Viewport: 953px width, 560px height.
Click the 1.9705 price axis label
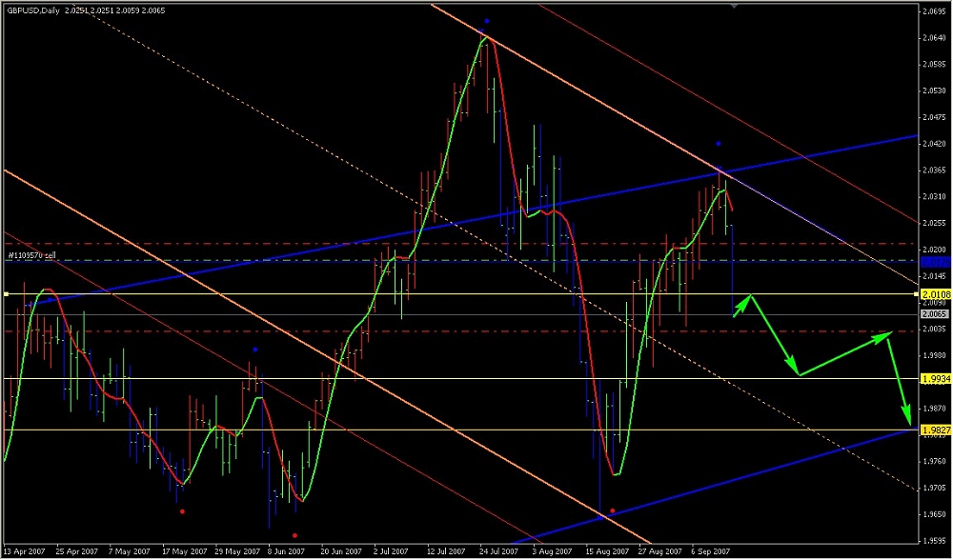coord(936,489)
